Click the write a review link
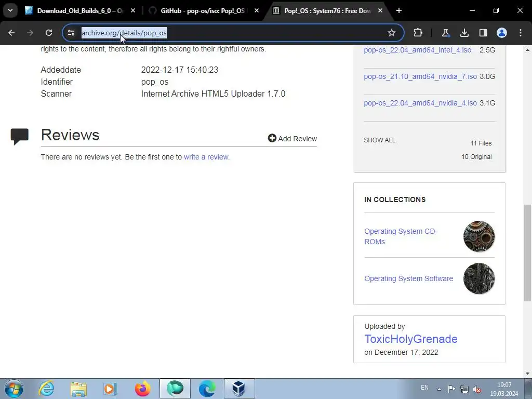The height and width of the screenshot is (399, 532). coord(206,157)
